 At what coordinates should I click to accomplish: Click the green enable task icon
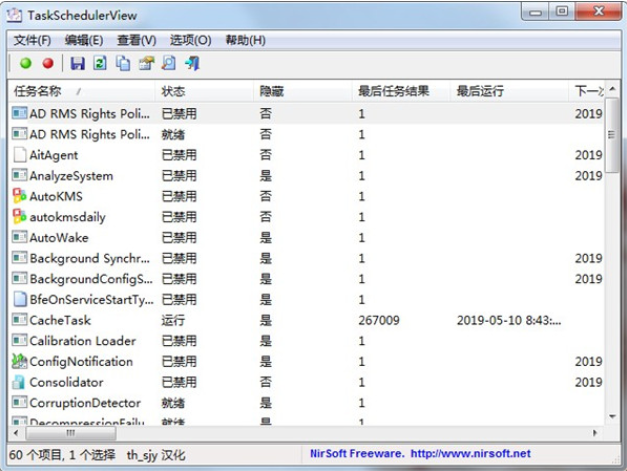pyautogui.click(x=25, y=63)
